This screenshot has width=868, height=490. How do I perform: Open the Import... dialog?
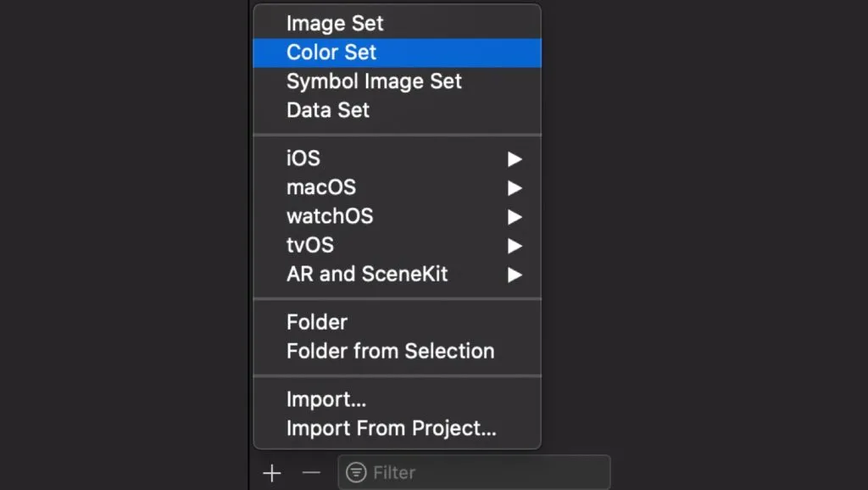[327, 399]
